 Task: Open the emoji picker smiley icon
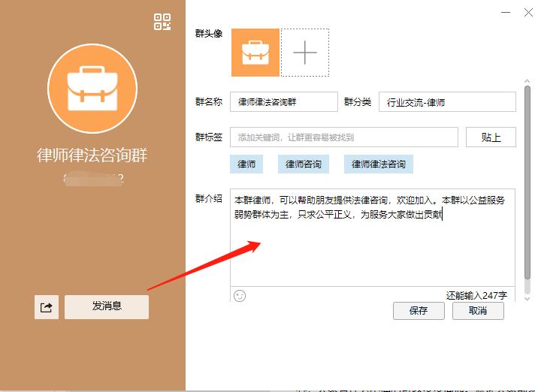pos(240,296)
